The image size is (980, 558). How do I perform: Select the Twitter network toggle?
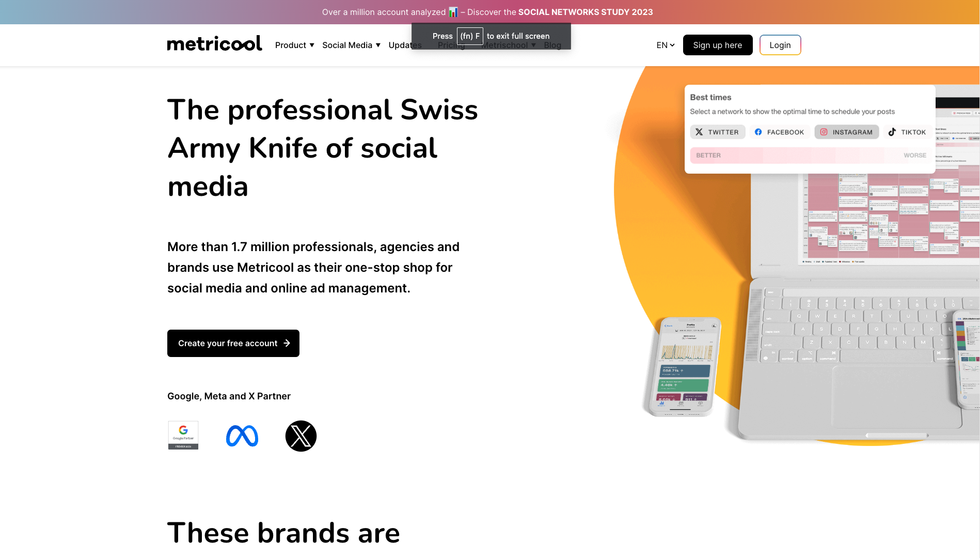[x=717, y=132]
